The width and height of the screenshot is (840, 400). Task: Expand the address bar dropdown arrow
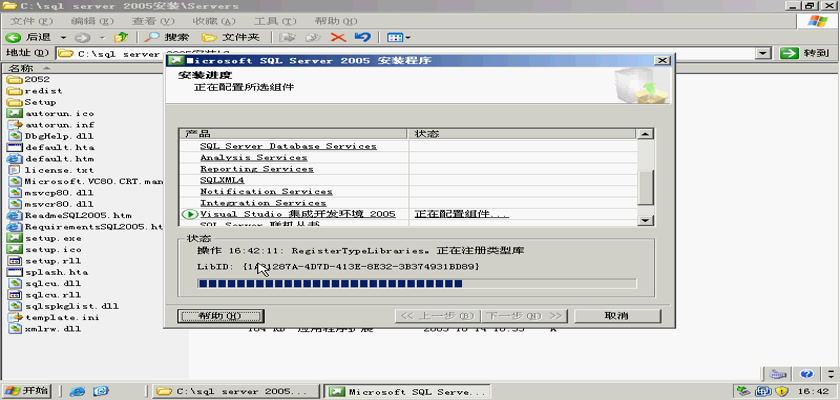pos(763,53)
